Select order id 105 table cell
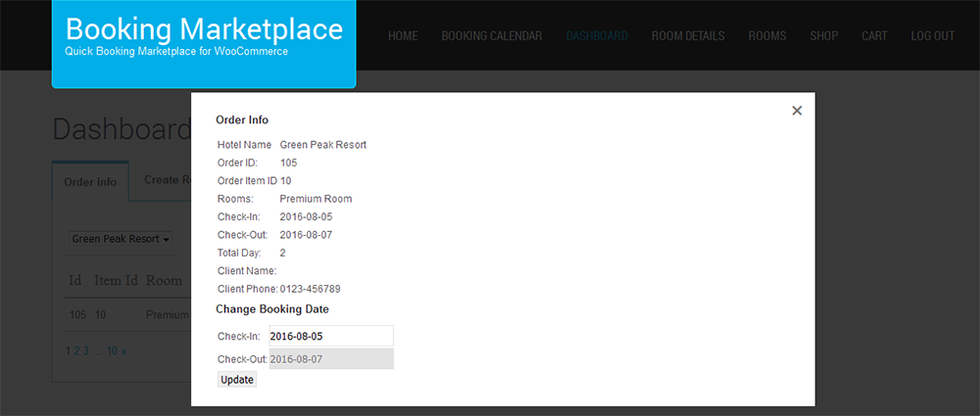 (78, 315)
